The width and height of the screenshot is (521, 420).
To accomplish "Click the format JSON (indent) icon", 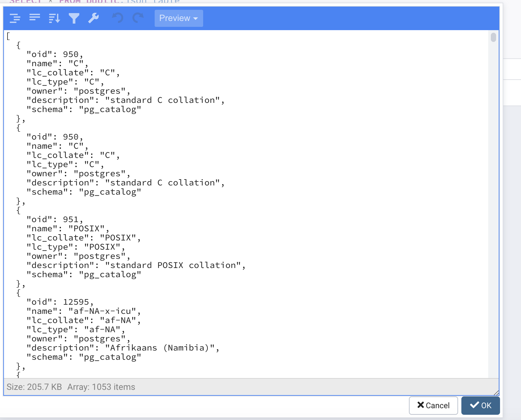I will (15, 18).
